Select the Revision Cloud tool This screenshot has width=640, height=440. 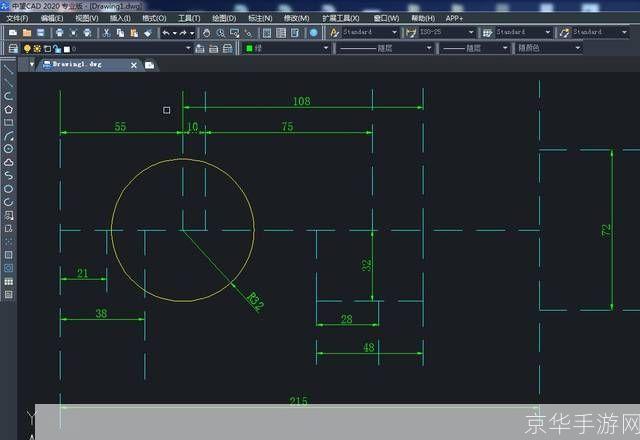[9, 162]
